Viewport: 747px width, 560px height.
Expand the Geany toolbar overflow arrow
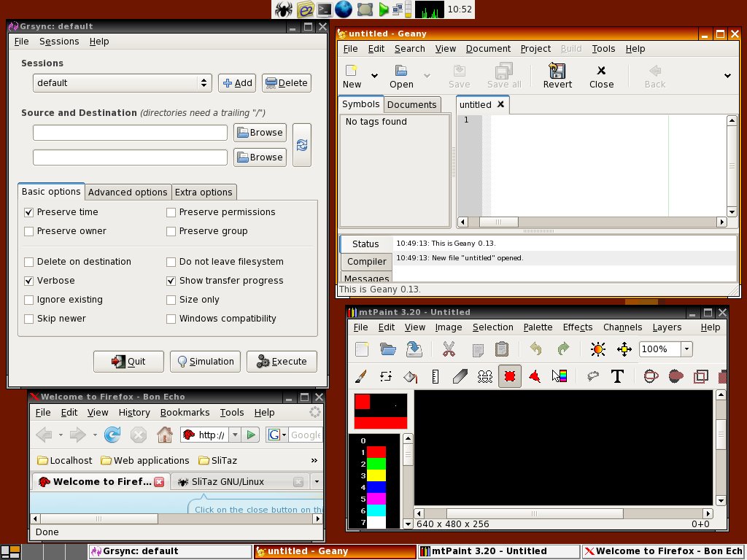pyautogui.click(x=727, y=75)
